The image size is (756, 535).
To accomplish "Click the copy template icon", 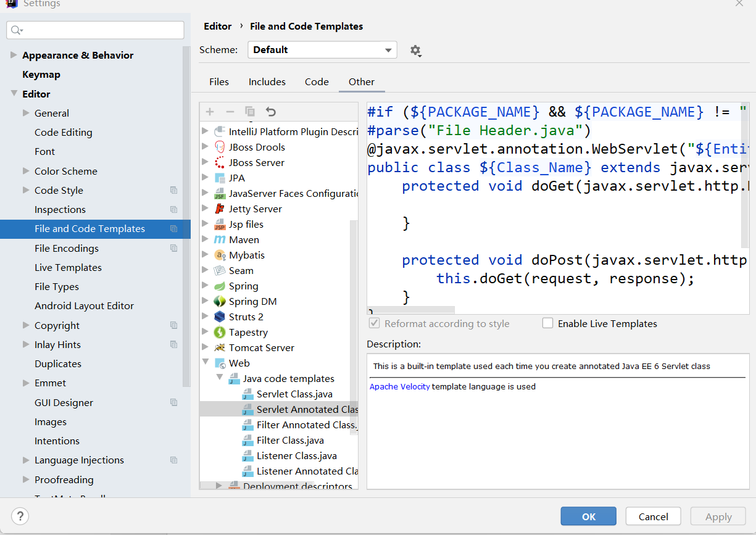I will [x=250, y=112].
